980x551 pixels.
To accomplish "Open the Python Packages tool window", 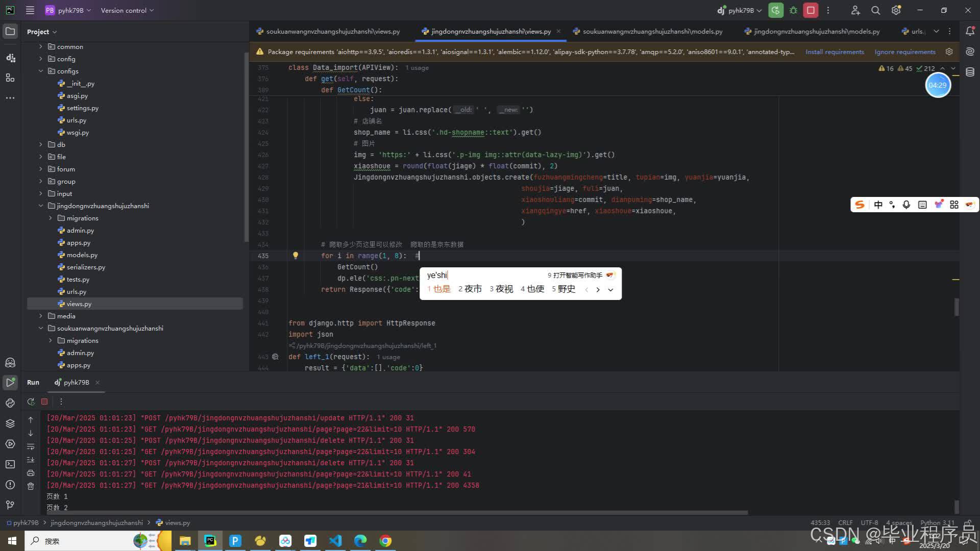I will (10, 423).
